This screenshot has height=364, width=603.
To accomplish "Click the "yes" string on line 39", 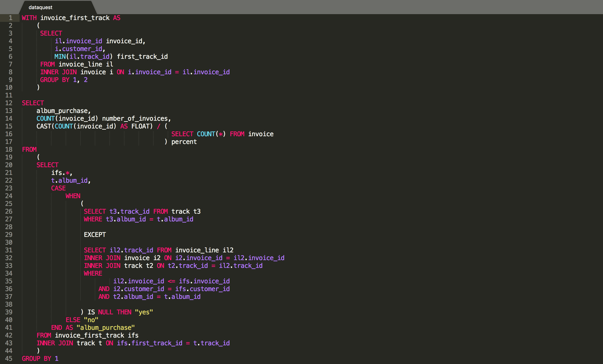I will 144,312.
